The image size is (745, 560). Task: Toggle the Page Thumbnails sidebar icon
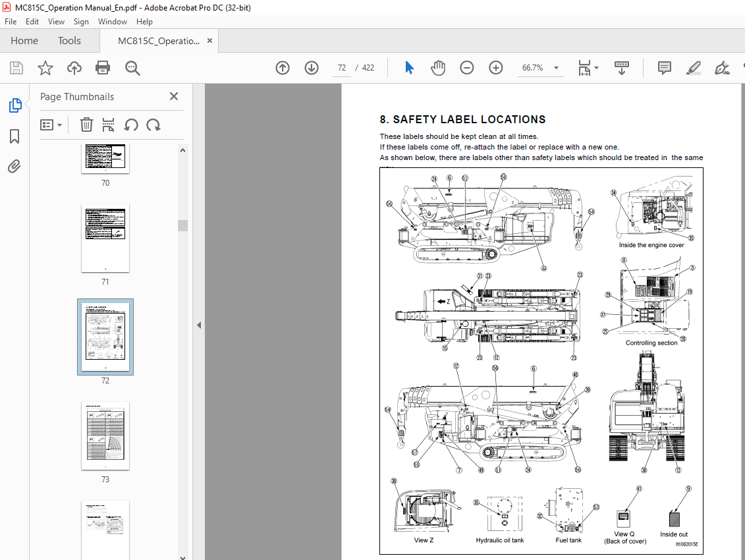tap(14, 105)
